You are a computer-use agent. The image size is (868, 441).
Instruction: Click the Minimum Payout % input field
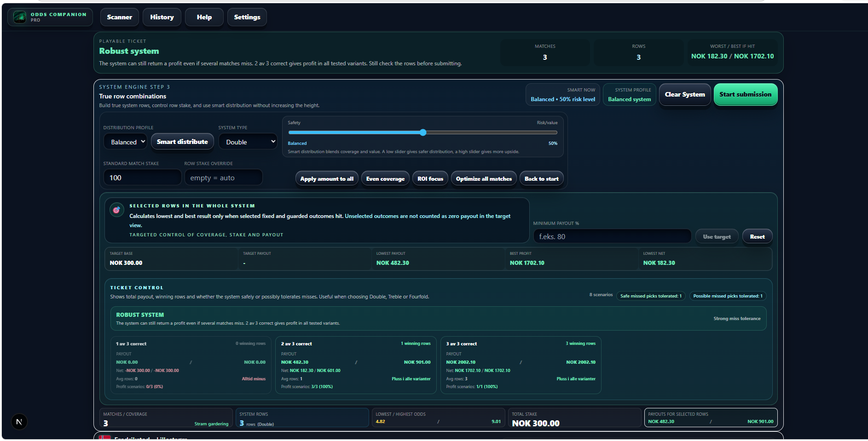pyautogui.click(x=612, y=236)
